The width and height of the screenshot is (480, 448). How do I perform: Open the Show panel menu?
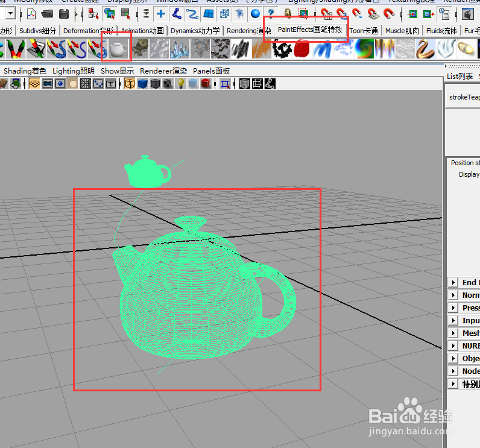coord(117,71)
